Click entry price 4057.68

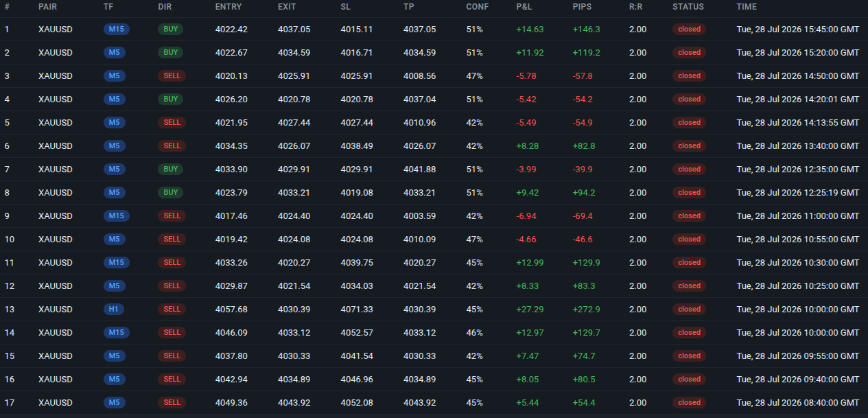(231, 310)
